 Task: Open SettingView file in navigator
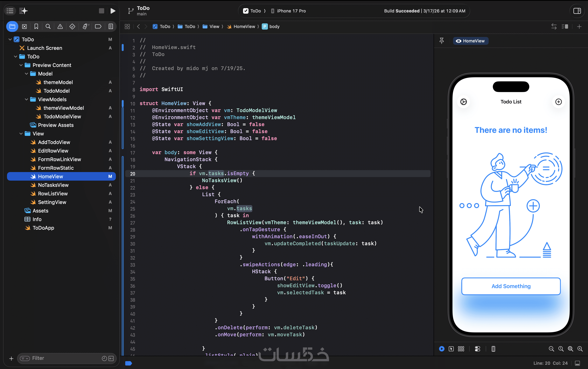[52, 202]
